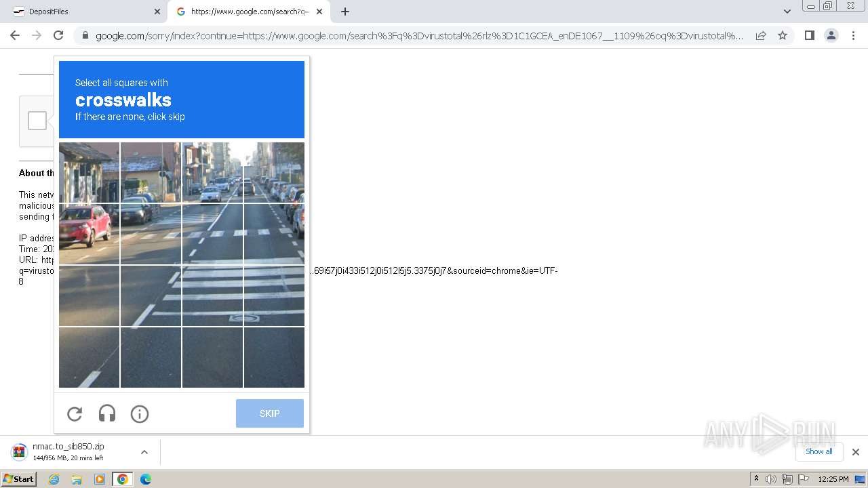
Task: Go forward in browser history
Action: 37,35
